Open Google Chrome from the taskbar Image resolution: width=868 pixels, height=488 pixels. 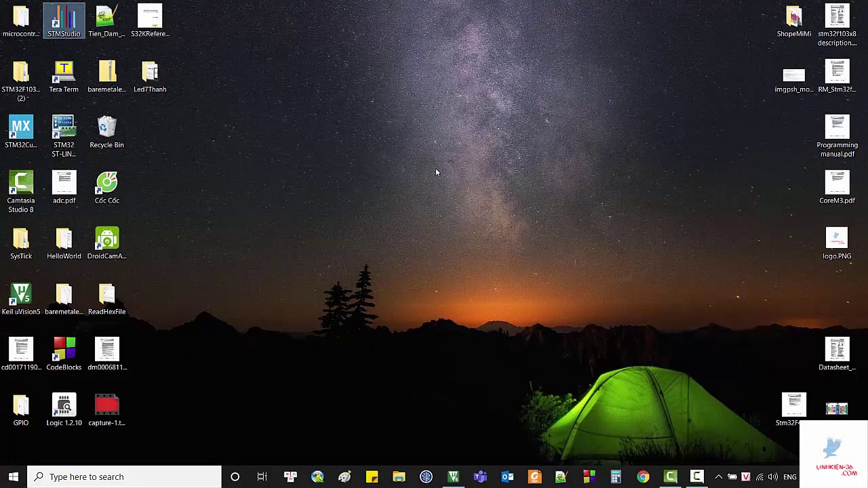[643, 476]
